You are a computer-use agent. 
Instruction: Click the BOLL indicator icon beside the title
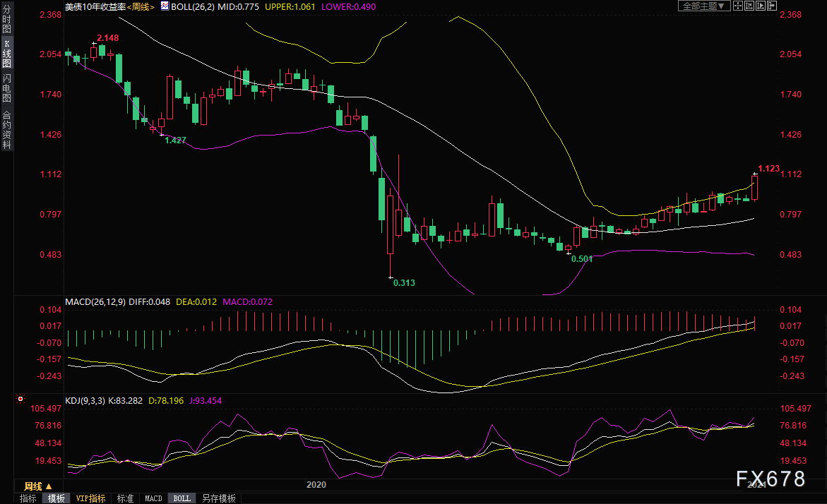click(x=165, y=6)
